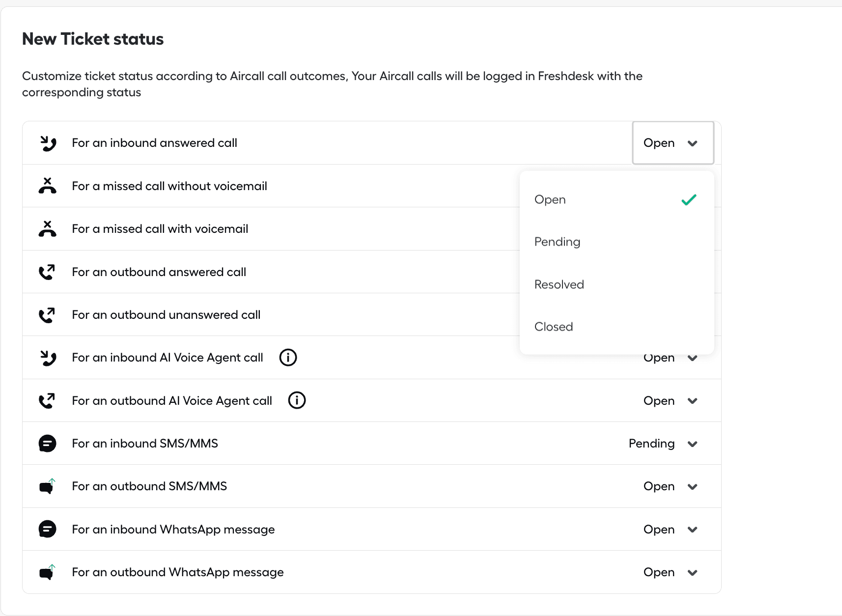Click "For a missed call without voicemail" text
This screenshot has height=616, width=842.
point(169,186)
